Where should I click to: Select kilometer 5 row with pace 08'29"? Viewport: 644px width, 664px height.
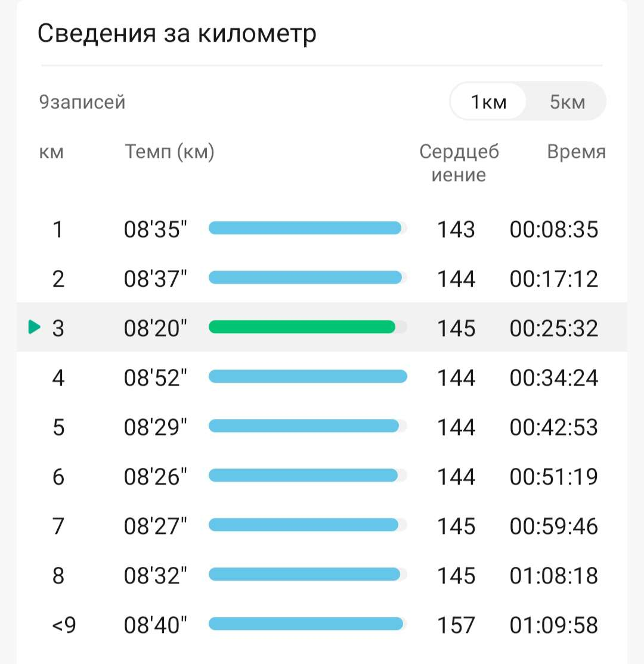[x=322, y=426]
